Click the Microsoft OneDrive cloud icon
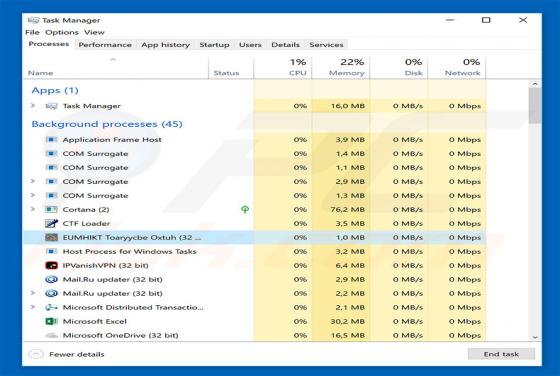 pyautogui.click(x=51, y=335)
